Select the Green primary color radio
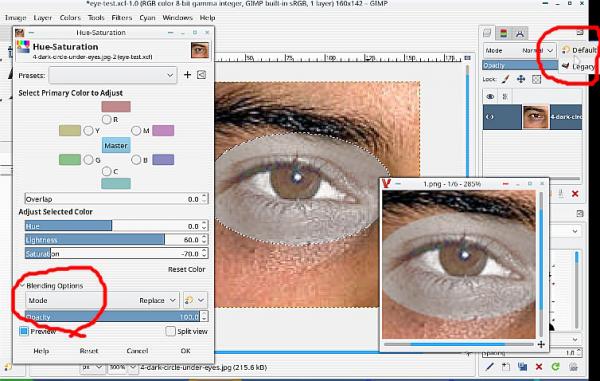This screenshot has height=381, width=600. [x=88, y=160]
